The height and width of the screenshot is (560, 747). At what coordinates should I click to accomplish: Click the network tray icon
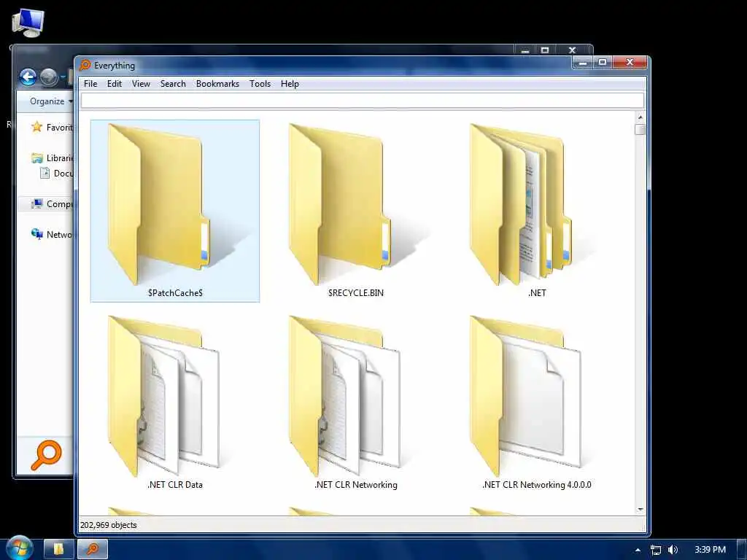pyautogui.click(x=656, y=550)
